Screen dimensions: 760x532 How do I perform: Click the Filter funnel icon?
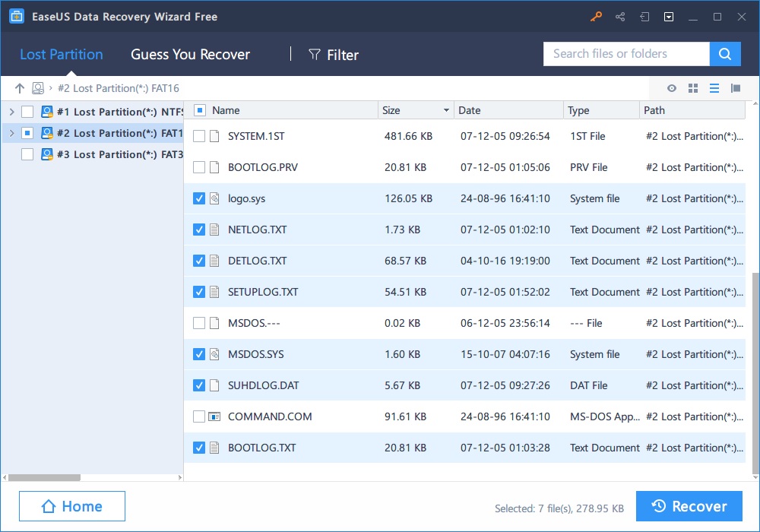[x=315, y=55]
